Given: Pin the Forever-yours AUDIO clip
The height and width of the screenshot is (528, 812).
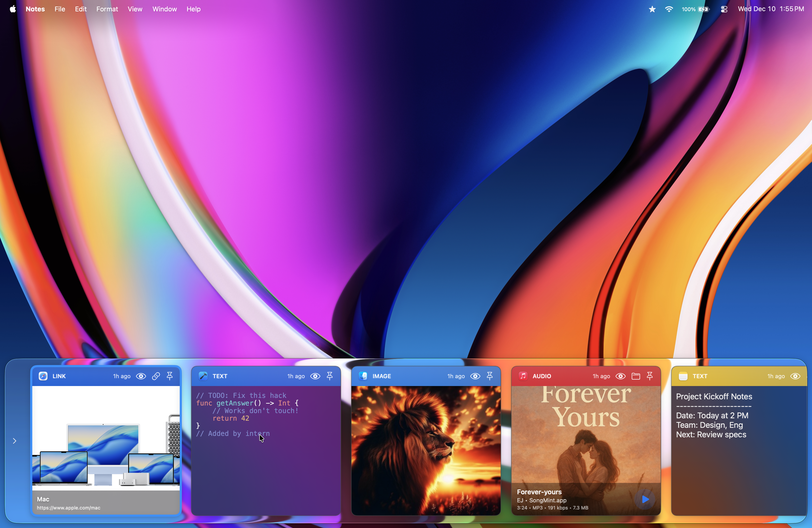Looking at the screenshot, I should pyautogui.click(x=650, y=376).
